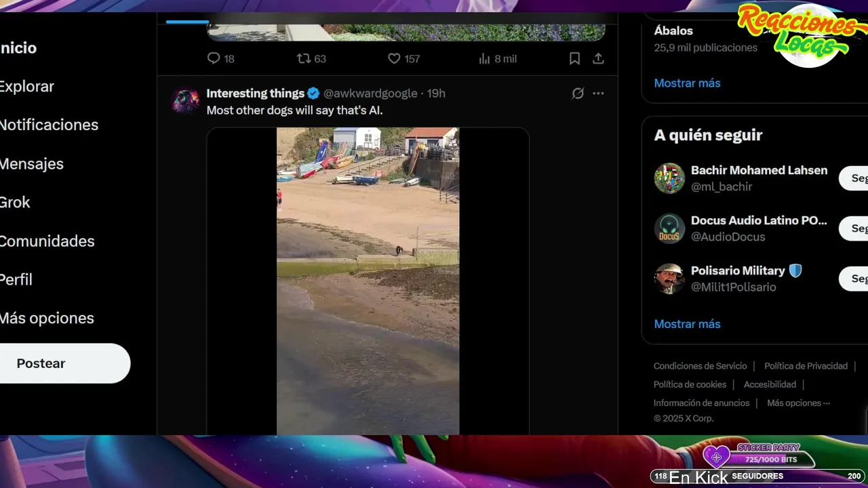Open Perfil in the sidebar

click(x=16, y=280)
